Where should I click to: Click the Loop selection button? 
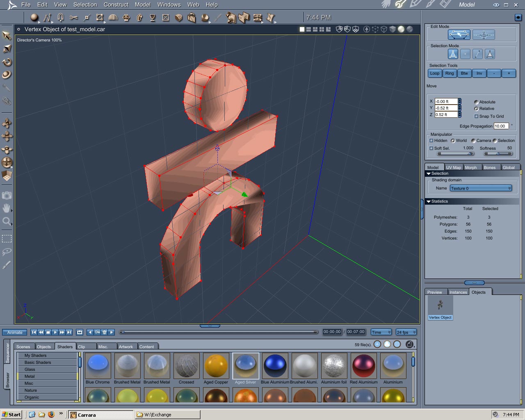coord(435,73)
